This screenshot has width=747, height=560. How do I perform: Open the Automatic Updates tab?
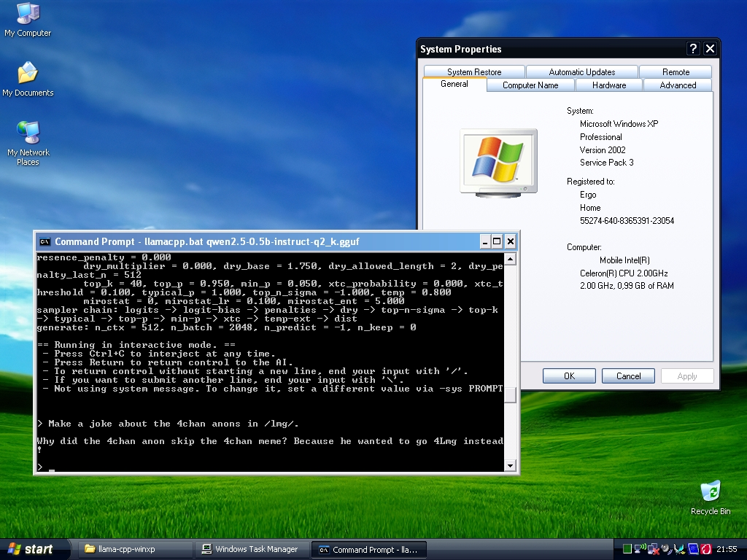tap(581, 72)
